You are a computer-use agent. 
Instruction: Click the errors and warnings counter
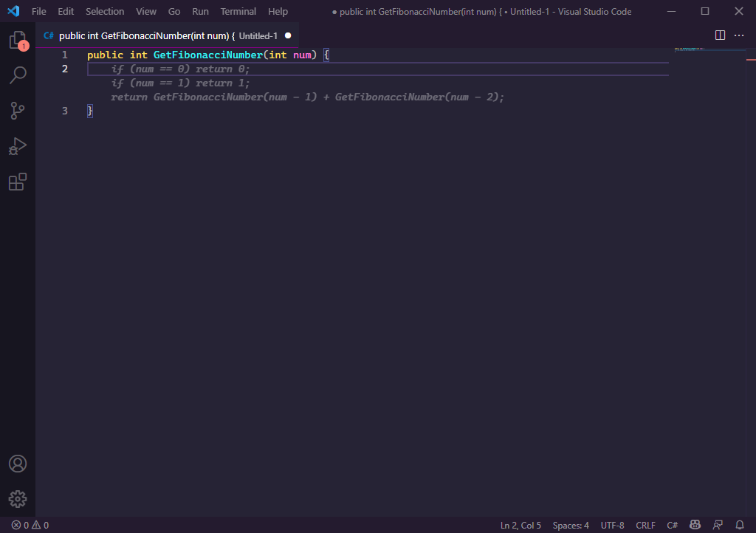pos(30,525)
